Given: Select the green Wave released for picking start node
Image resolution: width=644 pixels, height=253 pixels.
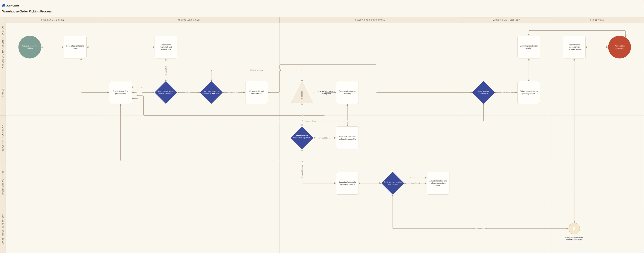Looking at the screenshot, I should click(30, 47).
